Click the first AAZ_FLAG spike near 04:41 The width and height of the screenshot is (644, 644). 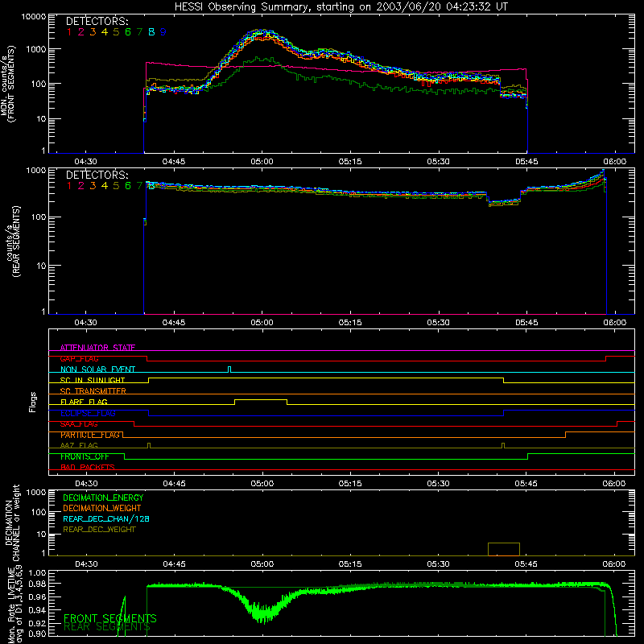point(149,446)
